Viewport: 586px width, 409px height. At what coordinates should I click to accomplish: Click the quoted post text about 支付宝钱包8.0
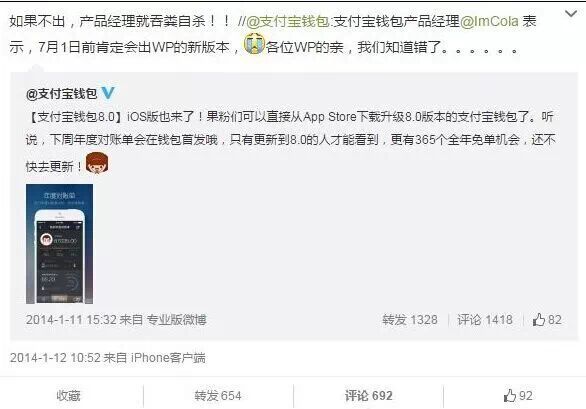[x=290, y=141]
